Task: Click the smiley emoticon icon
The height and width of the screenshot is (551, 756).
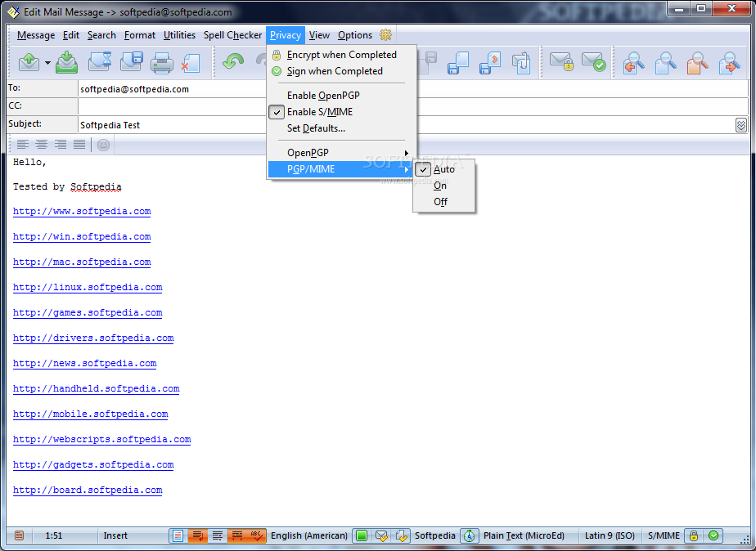Action: [x=103, y=145]
